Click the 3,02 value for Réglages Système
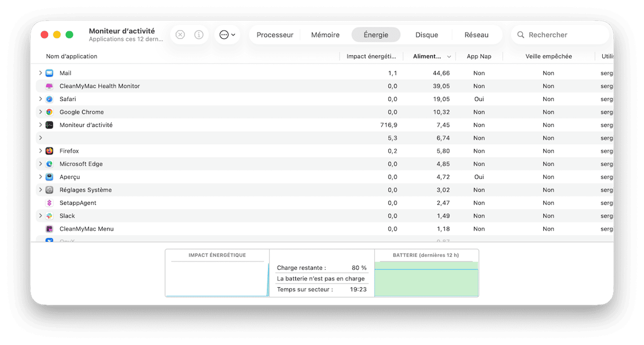 pyautogui.click(x=443, y=190)
